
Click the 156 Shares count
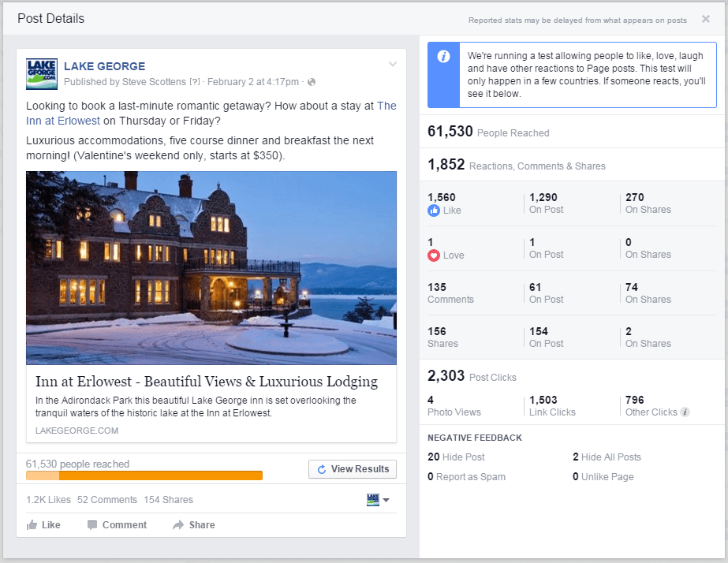(x=443, y=337)
